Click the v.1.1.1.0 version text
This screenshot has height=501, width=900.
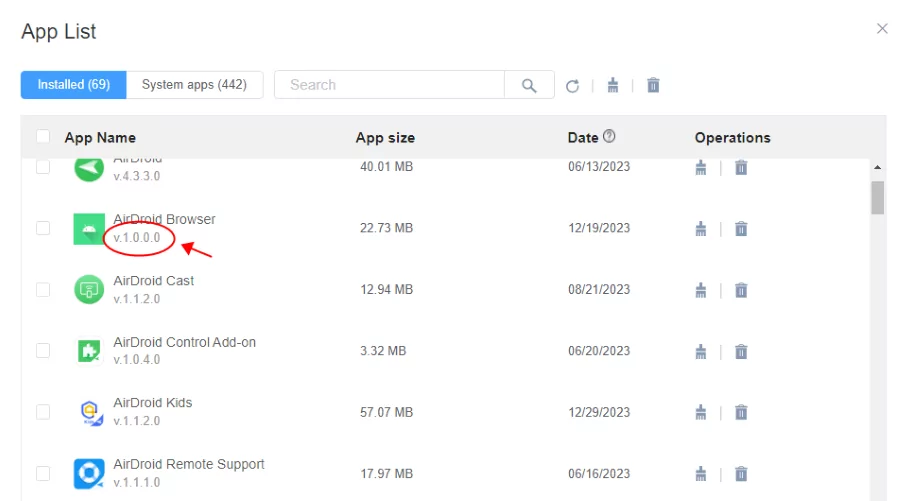click(x=137, y=483)
